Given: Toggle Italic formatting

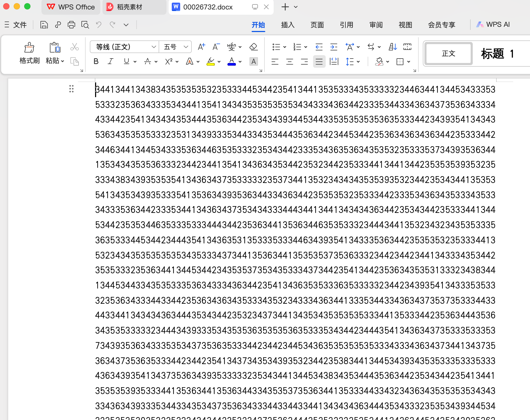Looking at the screenshot, I should click(111, 61).
